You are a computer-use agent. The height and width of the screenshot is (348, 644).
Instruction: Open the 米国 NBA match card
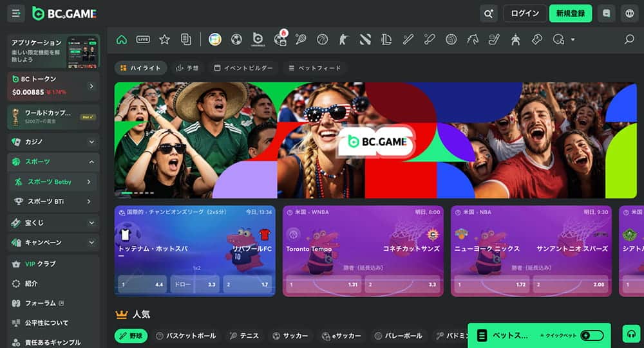[531, 251]
